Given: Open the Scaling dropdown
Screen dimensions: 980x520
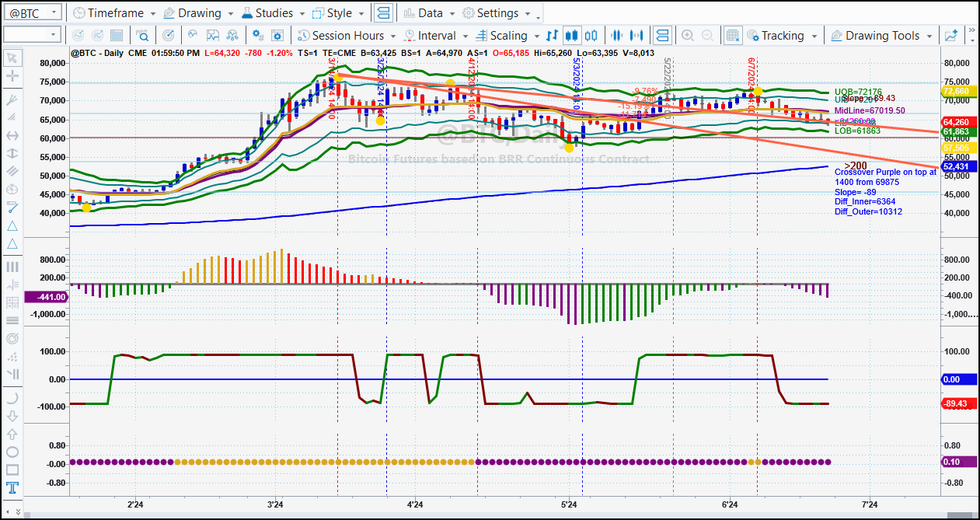Looking at the screenshot, I should click(x=507, y=35).
